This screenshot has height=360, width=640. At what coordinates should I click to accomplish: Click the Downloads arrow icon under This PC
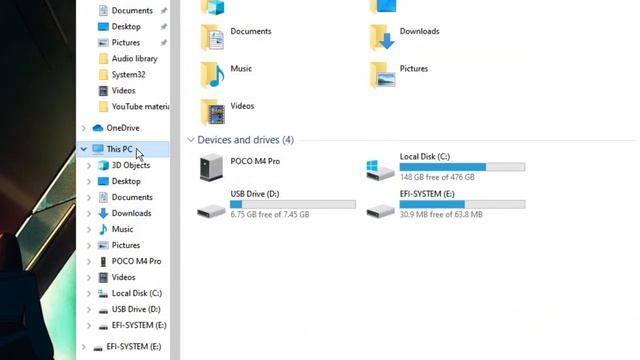[103, 213]
